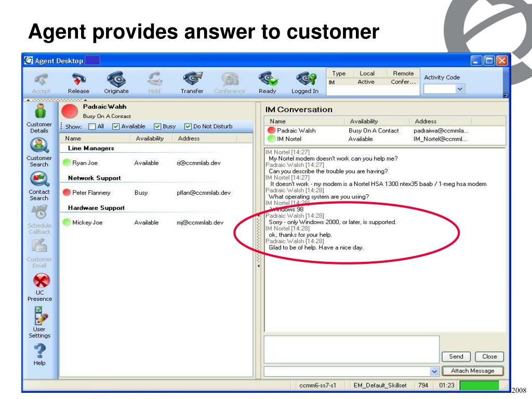Image resolution: width=532 pixels, height=399 pixels.
Task: Click ccmm6-ss7-s1 in status bar
Action: point(317,385)
